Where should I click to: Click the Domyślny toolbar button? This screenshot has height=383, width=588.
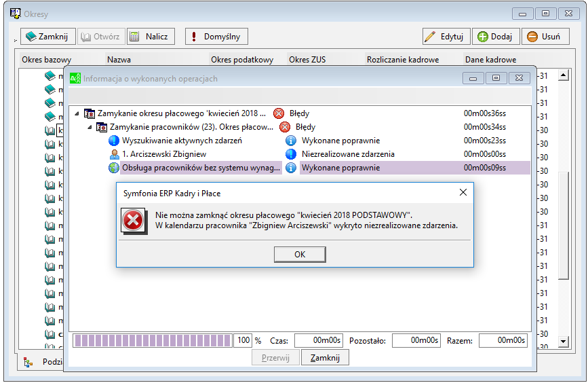[216, 37]
